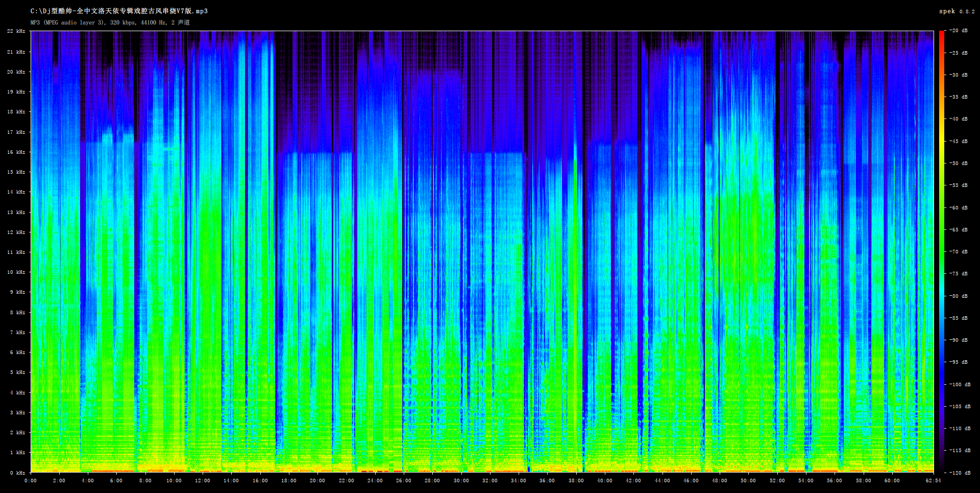Click the 5 kHz frequency axis label
The image size is (980, 493).
[x=17, y=372]
